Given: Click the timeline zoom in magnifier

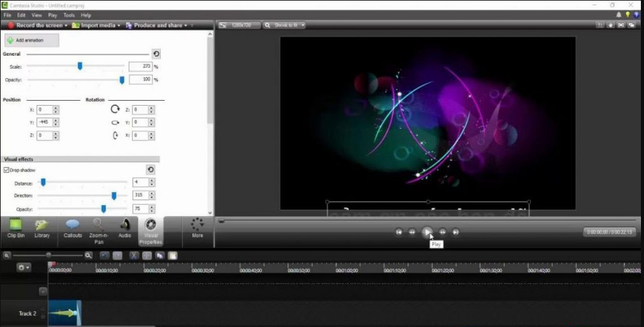Looking at the screenshot, I should tap(88, 256).
